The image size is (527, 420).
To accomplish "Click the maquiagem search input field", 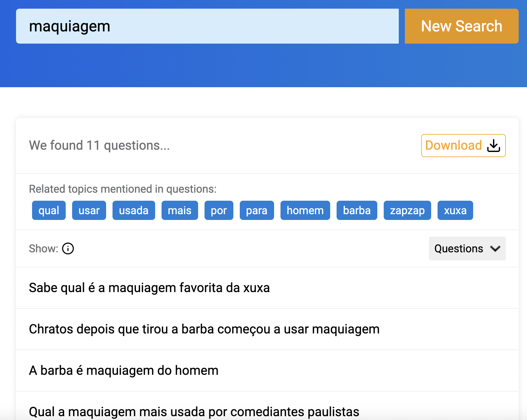I will point(207,26).
